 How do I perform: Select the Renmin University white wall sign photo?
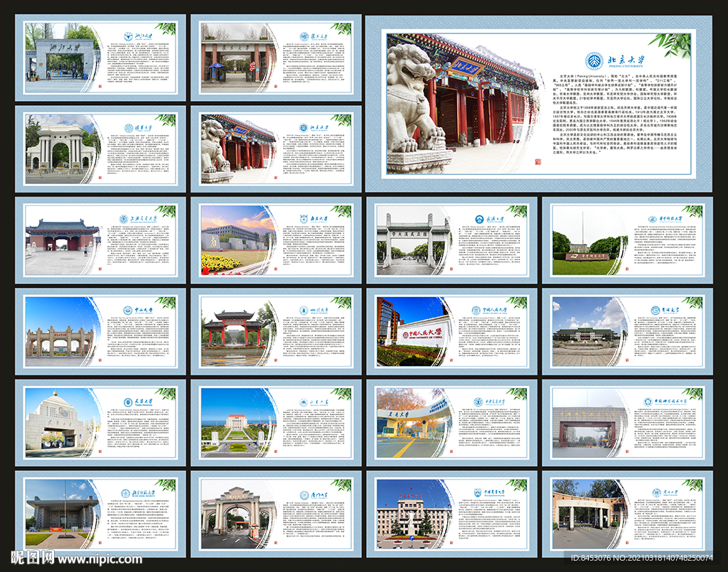click(414, 332)
